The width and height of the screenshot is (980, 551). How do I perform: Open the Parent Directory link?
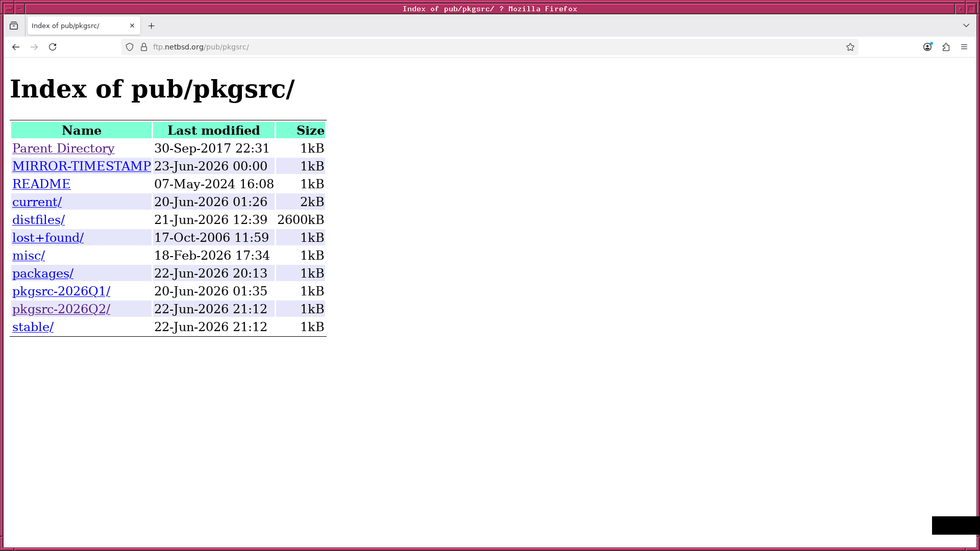pos(63,148)
